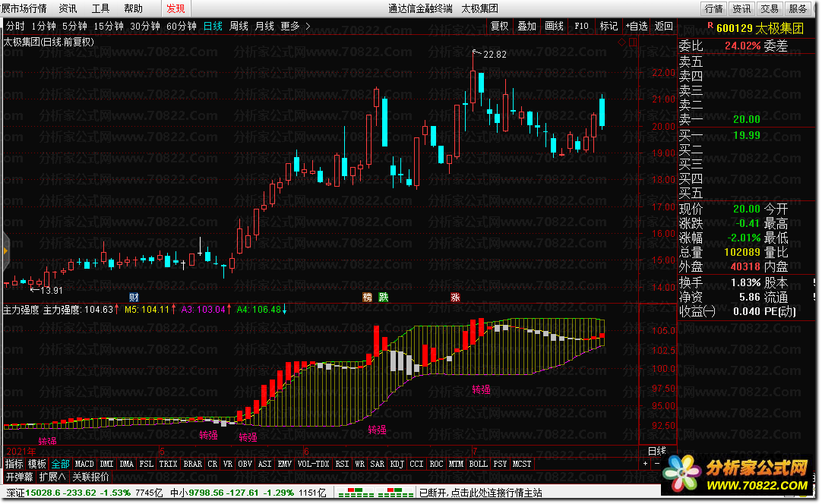
Task: Open the 发现 tab
Action: click(175, 8)
